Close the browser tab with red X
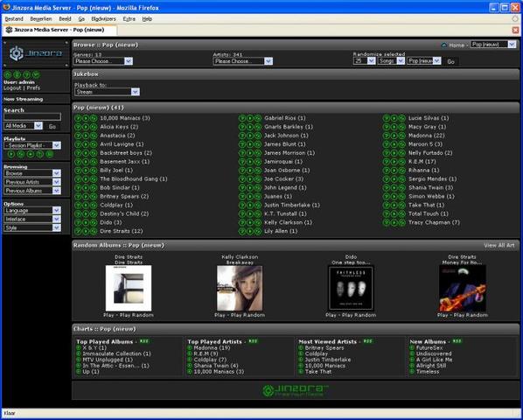The height and width of the screenshot is (420, 523). (x=515, y=30)
